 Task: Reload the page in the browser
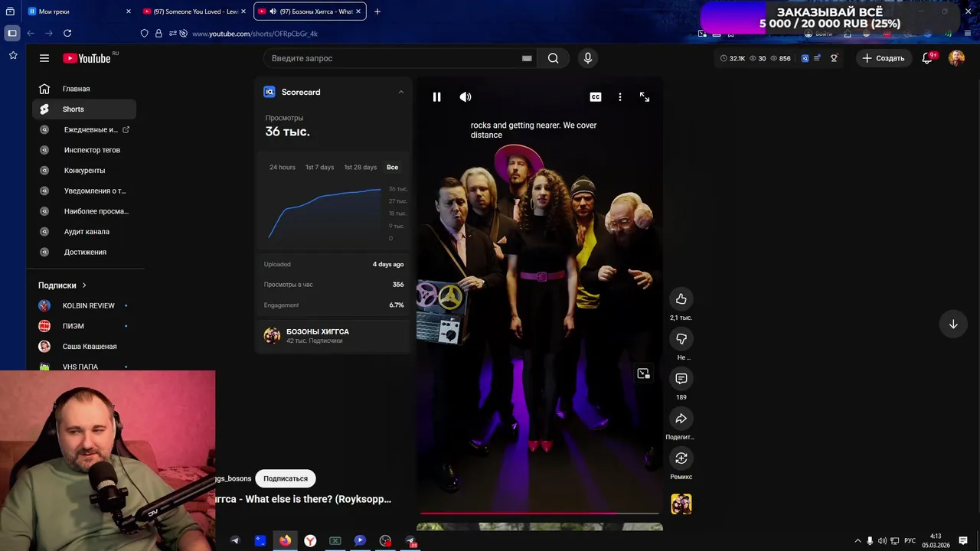click(67, 34)
